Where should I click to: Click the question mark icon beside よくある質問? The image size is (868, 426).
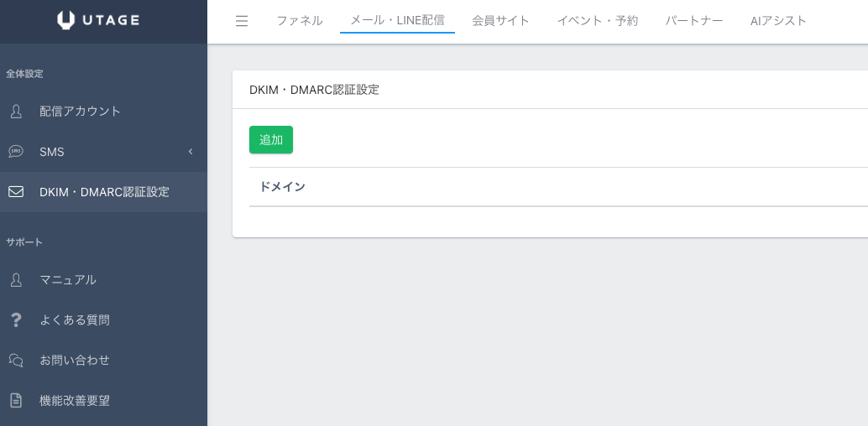(x=16, y=319)
